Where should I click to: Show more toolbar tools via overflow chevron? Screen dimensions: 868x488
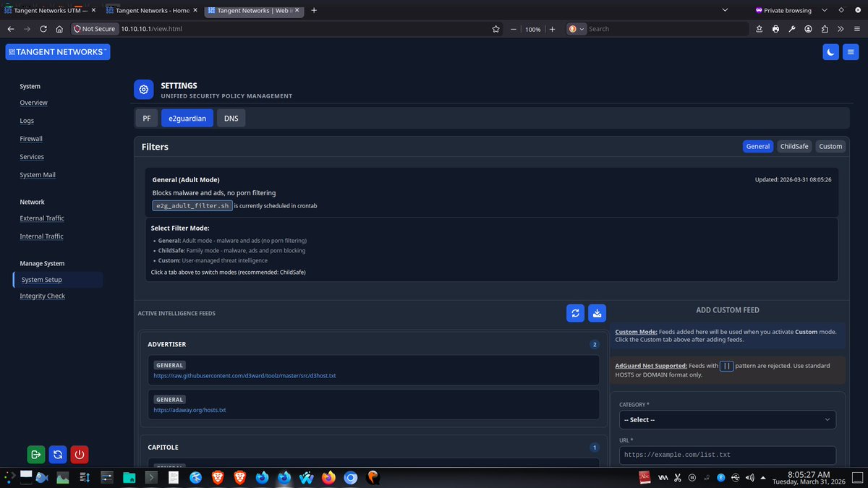point(840,29)
